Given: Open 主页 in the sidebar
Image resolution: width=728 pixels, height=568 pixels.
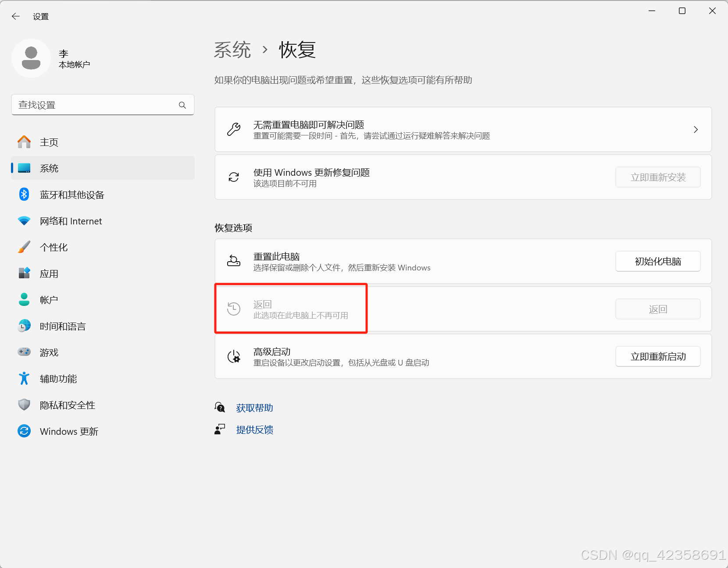Looking at the screenshot, I should [x=103, y=142].
